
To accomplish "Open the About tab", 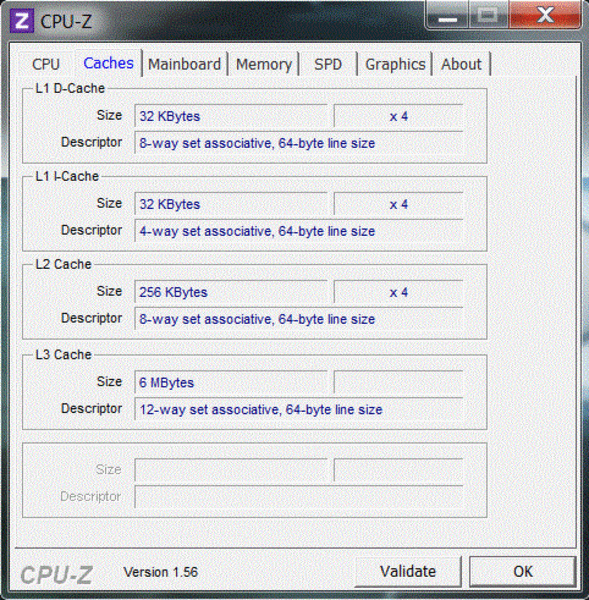I will click(x=461, y=64).
